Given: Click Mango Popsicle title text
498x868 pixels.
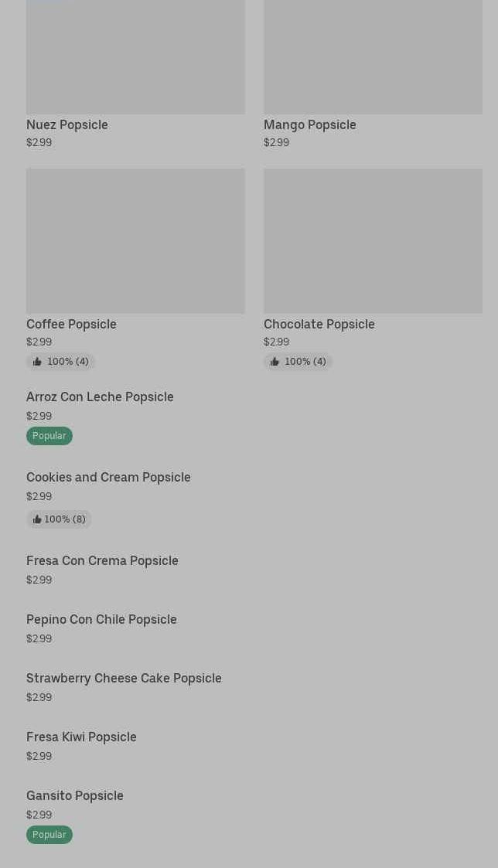Looking at the screenshot, I should (x=310, y=125).
